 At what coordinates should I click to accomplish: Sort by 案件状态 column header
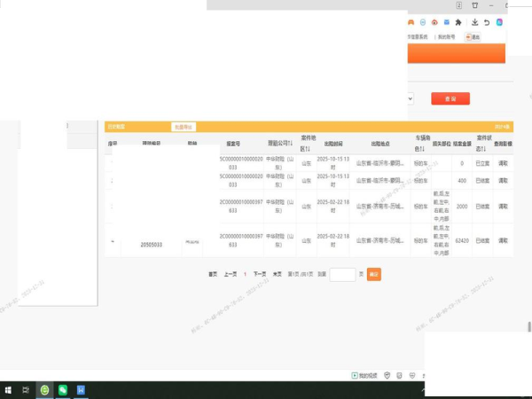pos(483,143)
